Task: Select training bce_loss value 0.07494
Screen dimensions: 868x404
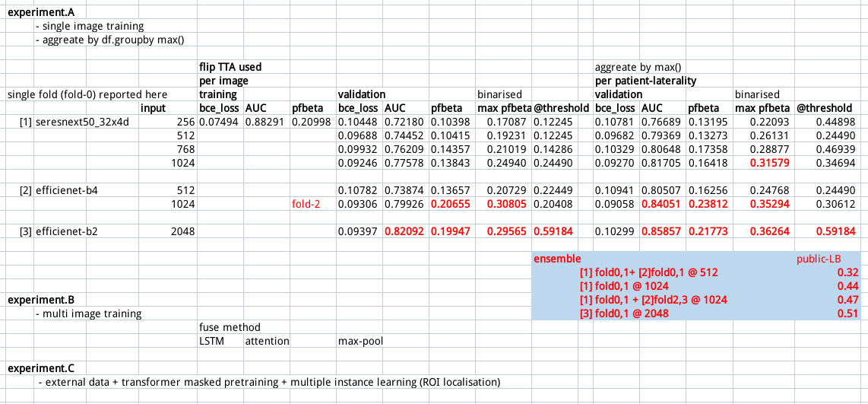Action: tap(219, 122)
